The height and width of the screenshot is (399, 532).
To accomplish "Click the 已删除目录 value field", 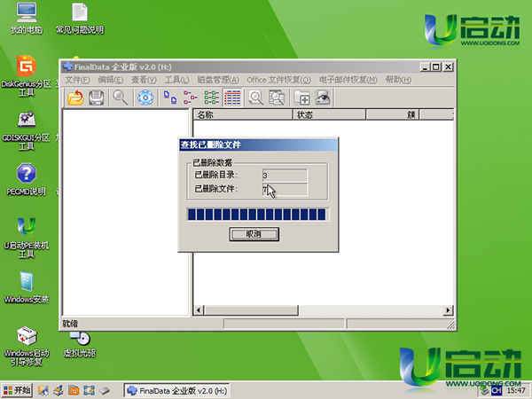I will pyautogui.click(x=285, y=175).
